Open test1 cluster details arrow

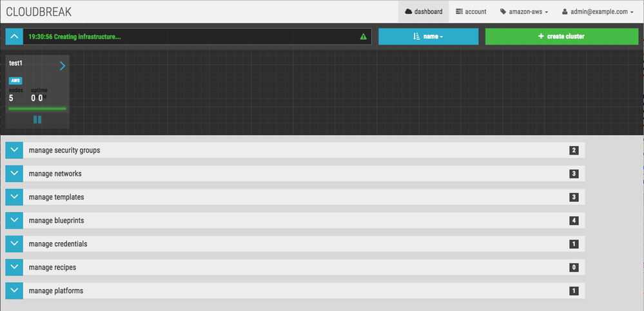tap(63, 66)
